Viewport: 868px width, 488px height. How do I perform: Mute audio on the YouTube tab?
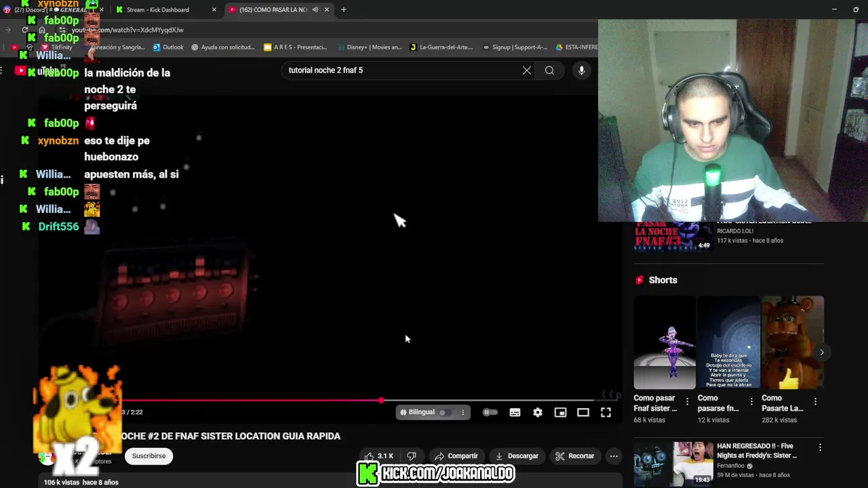pos(315,9)
